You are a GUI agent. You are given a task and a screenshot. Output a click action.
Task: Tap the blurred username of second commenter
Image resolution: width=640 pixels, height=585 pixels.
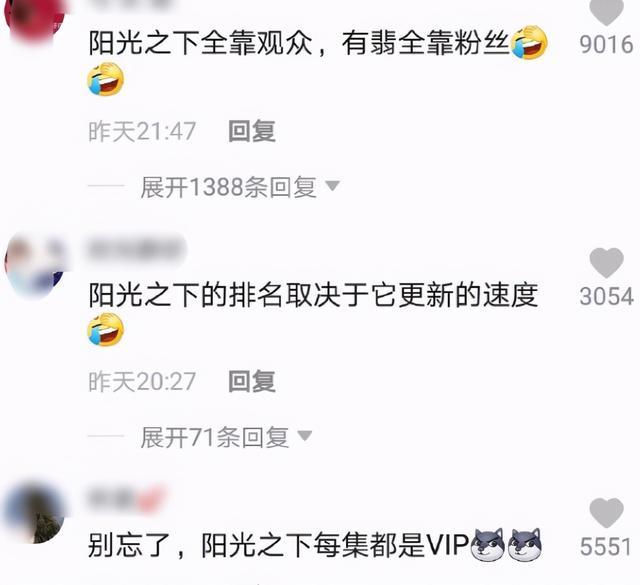[x=136, y=249]
